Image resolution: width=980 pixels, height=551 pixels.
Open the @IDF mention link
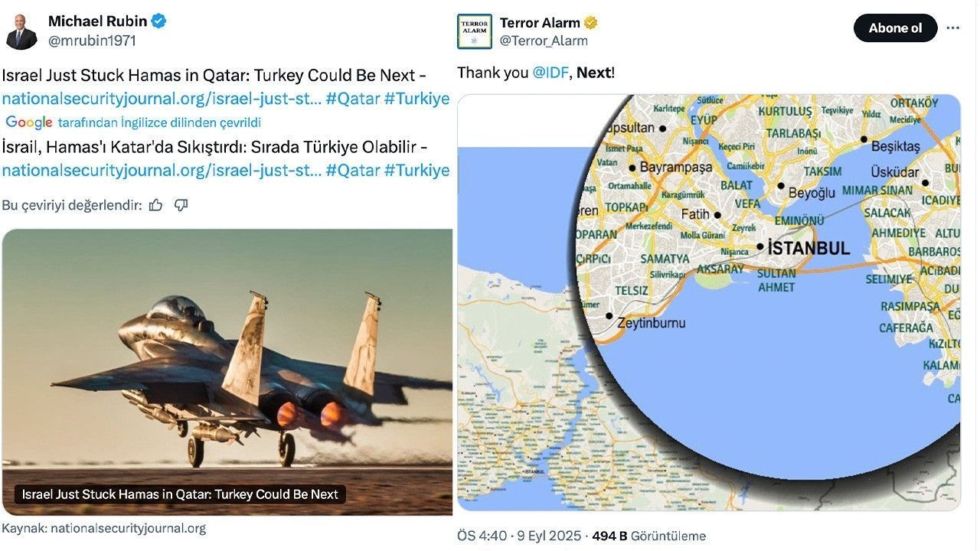(x=550, y=73)
